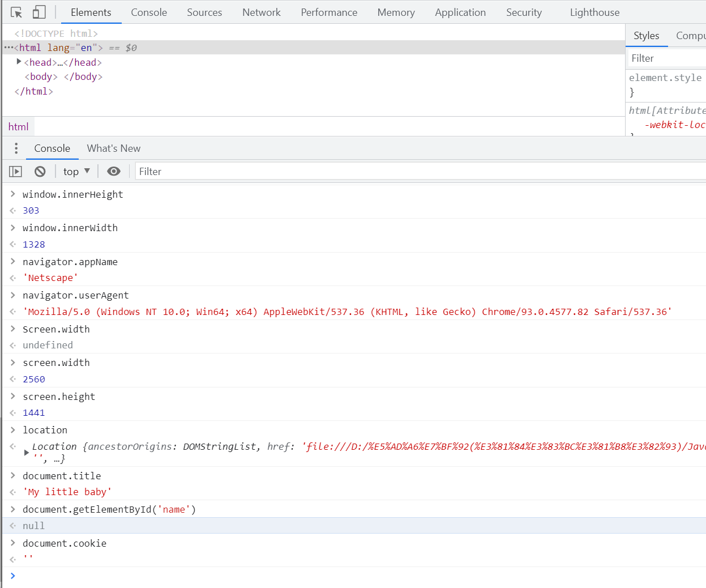Activate the inspect element picker icon

pos(16,12)
